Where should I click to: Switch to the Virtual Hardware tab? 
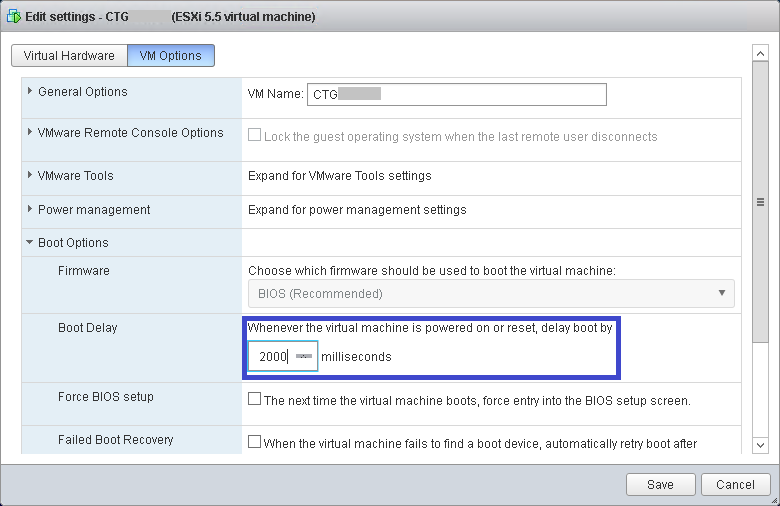(x=69, y=56)
